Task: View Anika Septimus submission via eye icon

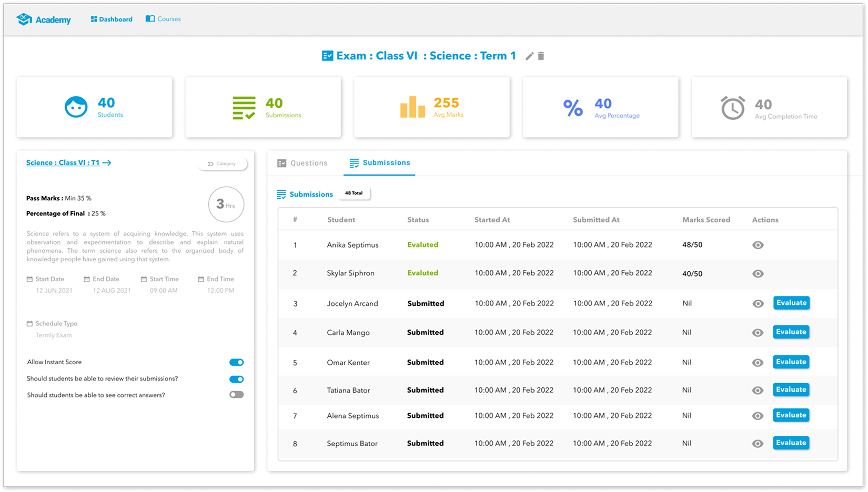Action: click(758, 245)
